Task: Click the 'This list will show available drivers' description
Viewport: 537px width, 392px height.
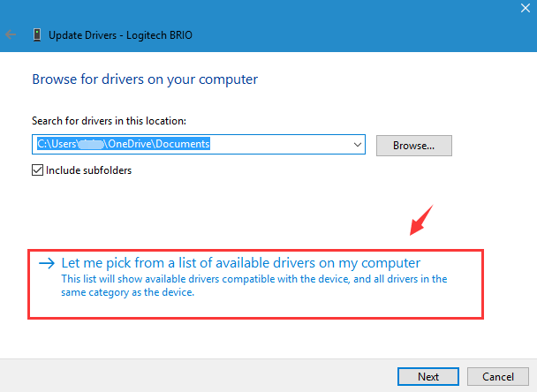Action: (x=254, y=285)
